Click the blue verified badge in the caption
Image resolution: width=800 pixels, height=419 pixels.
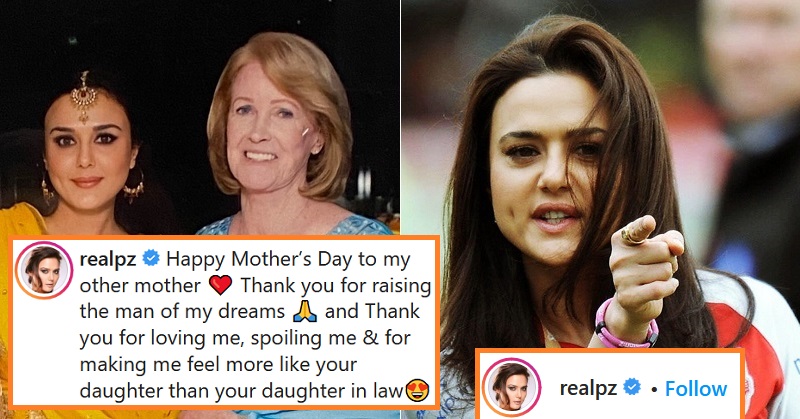coord(151,259)
